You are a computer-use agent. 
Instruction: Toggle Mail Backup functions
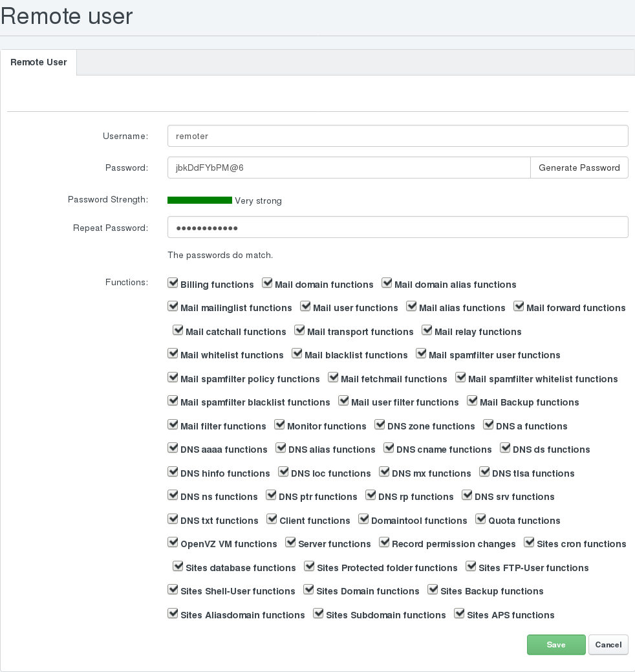pyautogui.click(x=472, y=400)
